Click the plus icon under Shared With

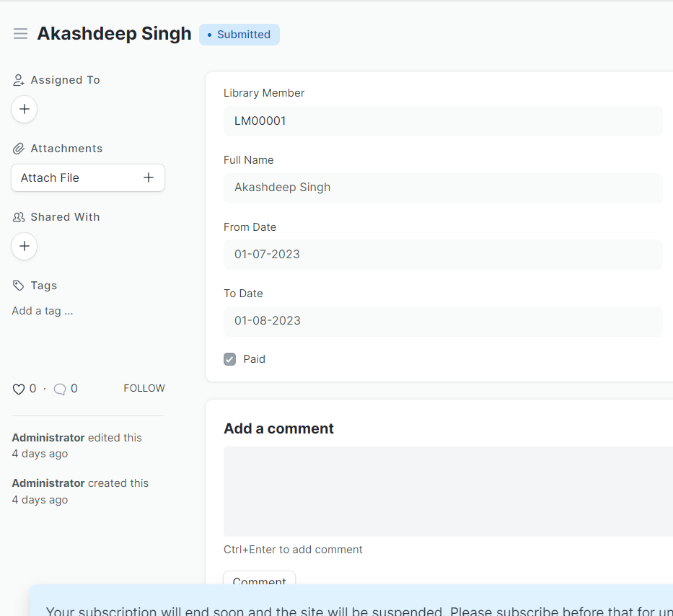coord(24,246)
